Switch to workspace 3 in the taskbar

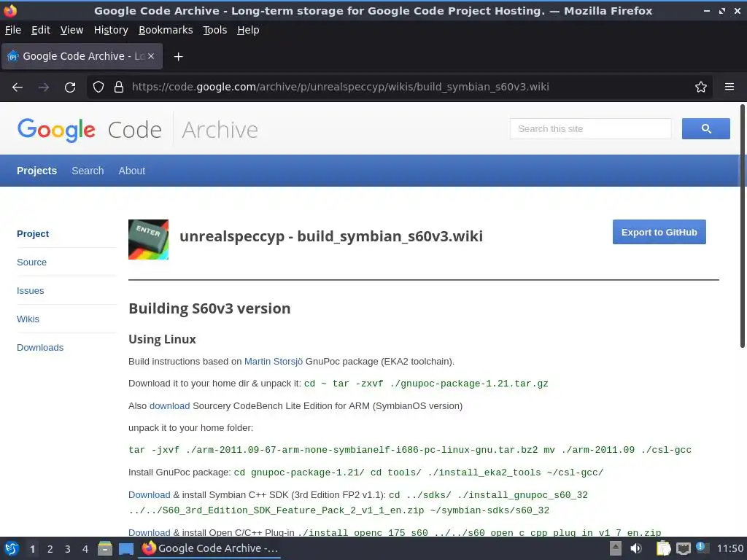click(68, 549)
